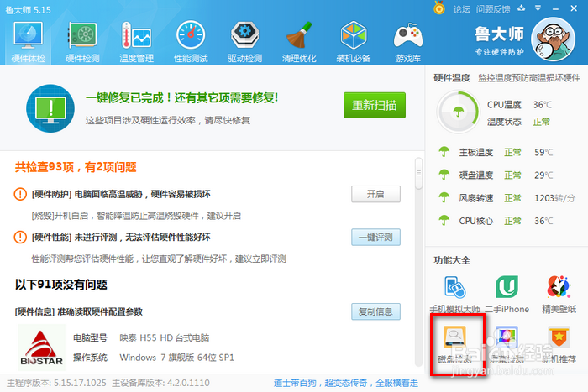Click 主设备库版本 4.2.0.1110 status text
Viewport: 588px width, 392px height.
[161, 383]
